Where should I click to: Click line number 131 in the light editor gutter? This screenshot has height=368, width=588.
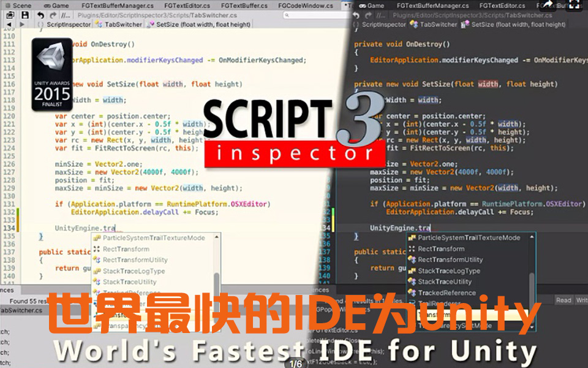[9, 204]
